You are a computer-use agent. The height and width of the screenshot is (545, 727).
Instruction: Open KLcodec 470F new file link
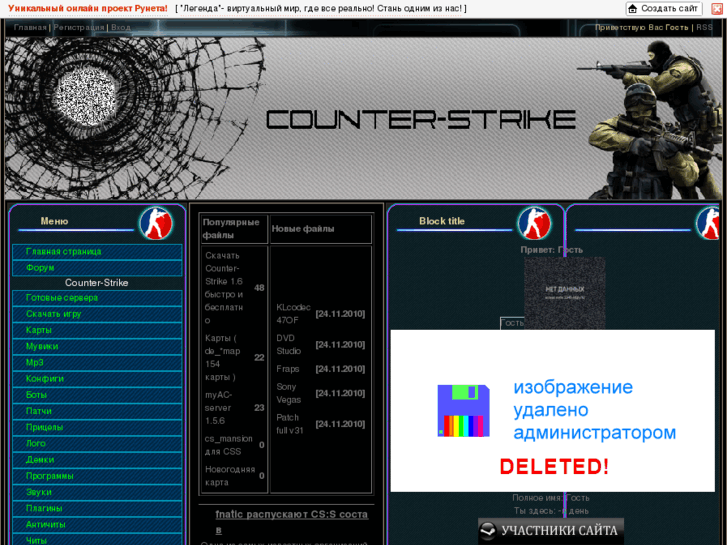tap(293, 314)
